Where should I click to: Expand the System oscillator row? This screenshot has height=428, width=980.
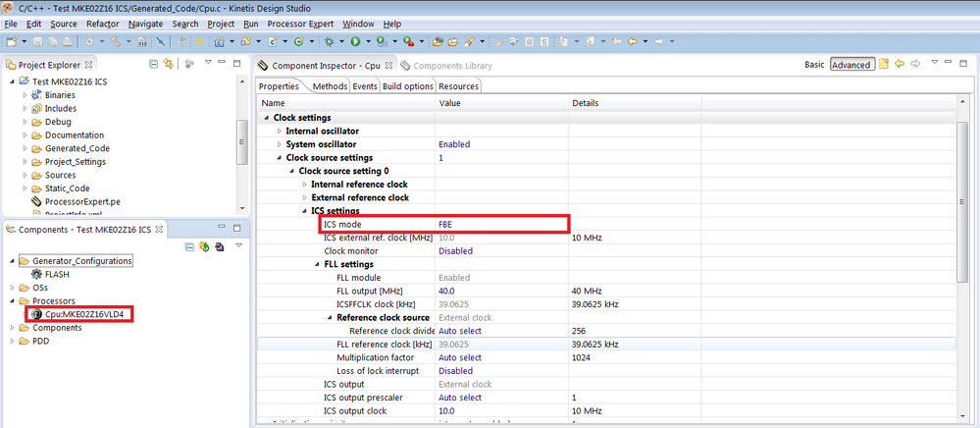(280, 144)
